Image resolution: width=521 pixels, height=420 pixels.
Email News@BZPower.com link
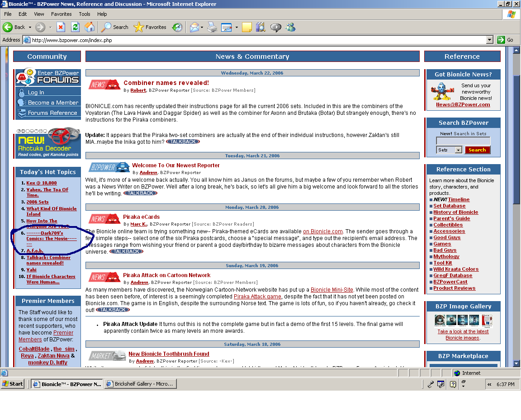click(x=463, y=104)
